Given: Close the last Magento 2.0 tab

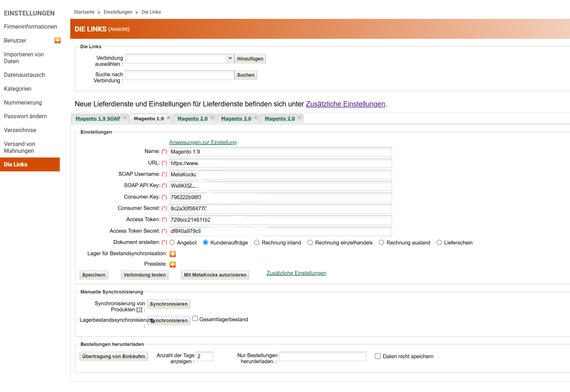Looking at the screenshot, I should tap(299, 118).
